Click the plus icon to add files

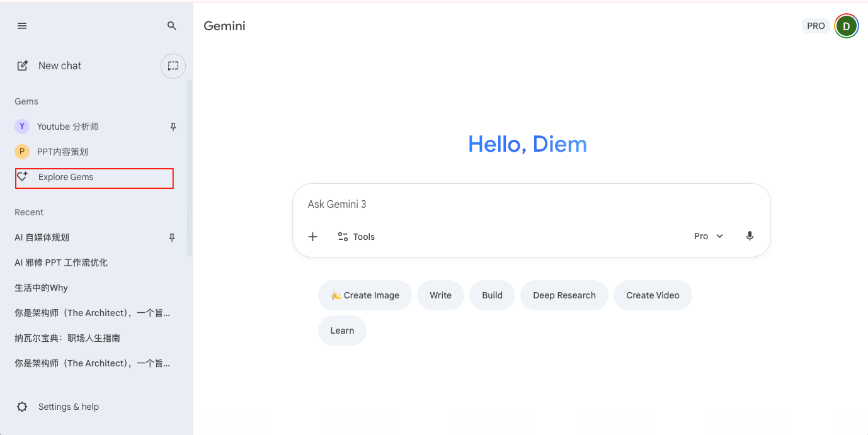(312, 237)
